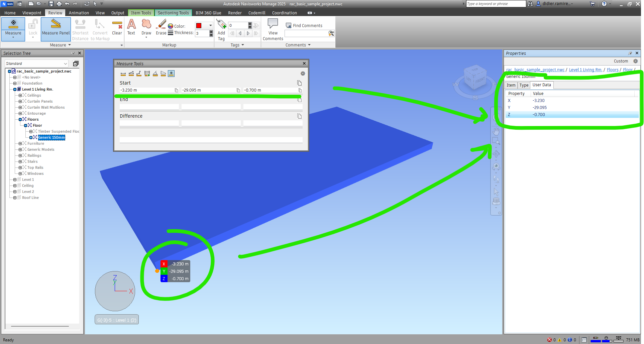Increase the markup thickness value
The height and width of the screenshot is (344, 644).
pos(211,32)
